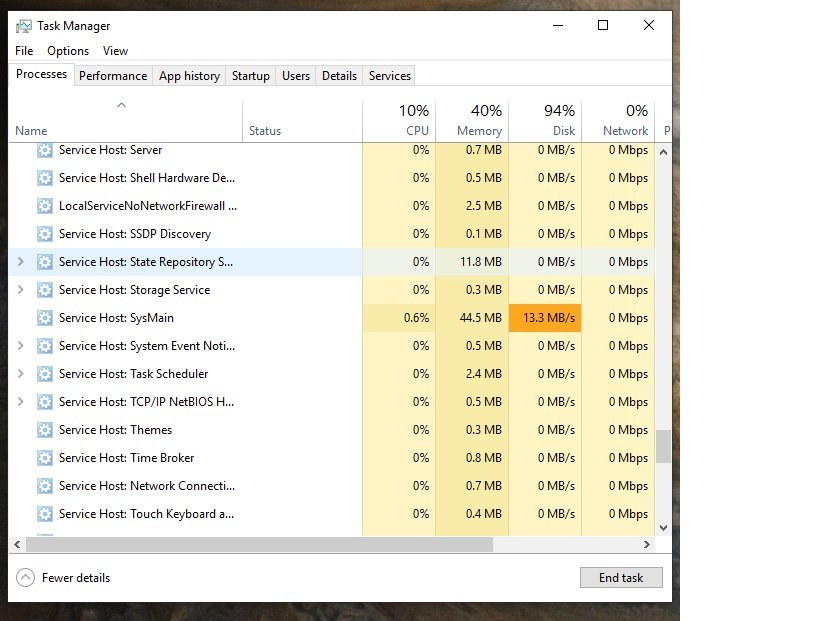Click gear icon of TCP/IP NetBIOS Helper row

pyautogui.click(x=45, y=402)
